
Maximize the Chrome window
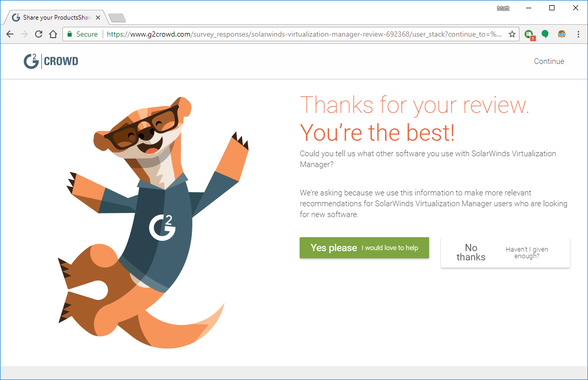coord(551,8)
